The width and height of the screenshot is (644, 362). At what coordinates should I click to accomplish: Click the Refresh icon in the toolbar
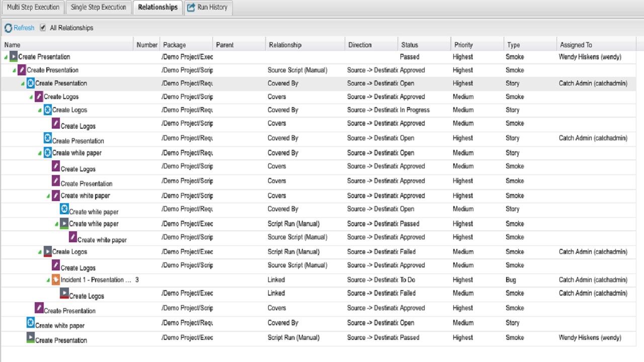(x=8, y=28)
